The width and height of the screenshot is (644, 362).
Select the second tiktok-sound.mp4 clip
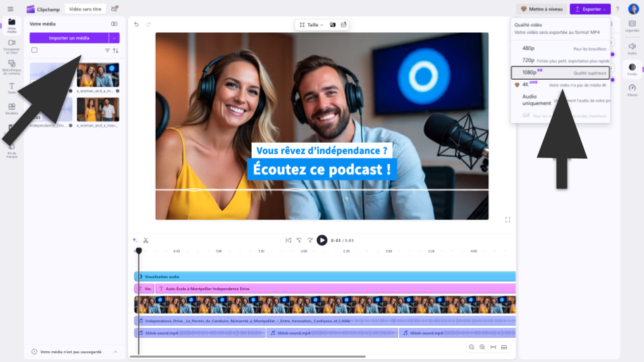(332, 333)
